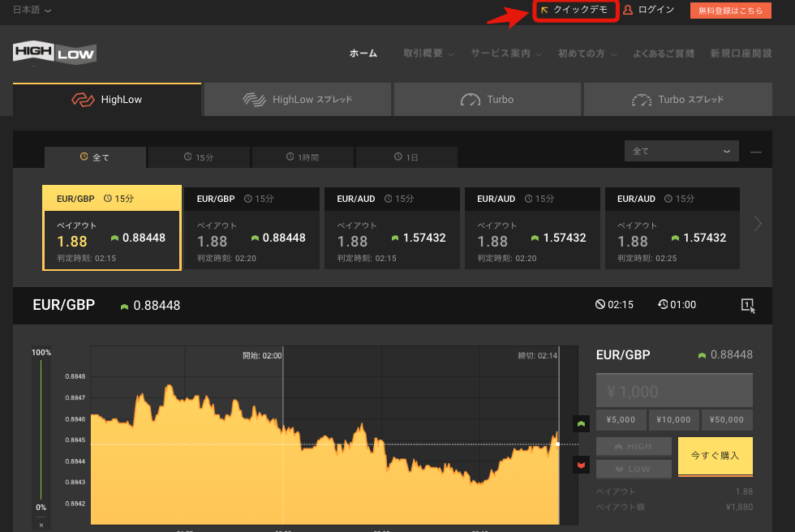Image resolution: width=795 pixels, height=532 pixels.
Task: Select EUR/AUD card with 判定時刻 02:15
Action: coord(392,228)
